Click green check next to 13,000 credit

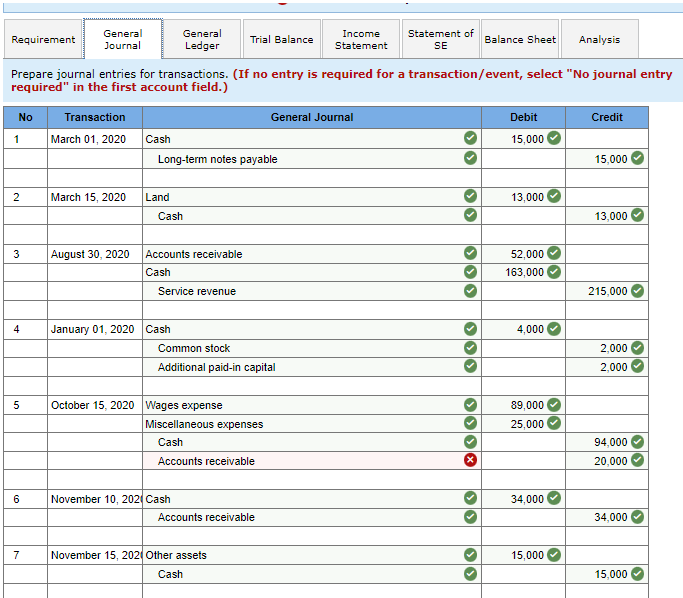(637, 215)
